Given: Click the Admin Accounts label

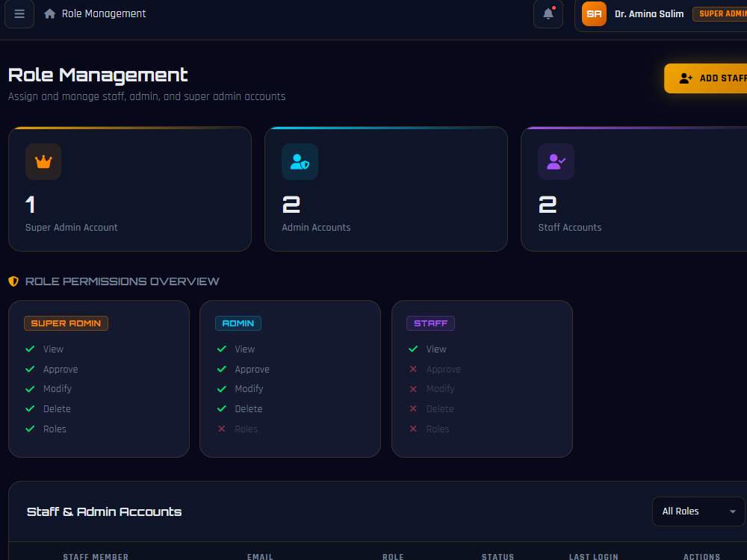Looking at the screenshot, I should [316, 228].
